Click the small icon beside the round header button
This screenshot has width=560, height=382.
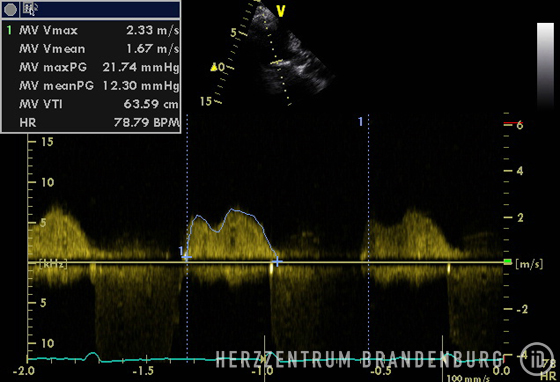tap(28, 9)
